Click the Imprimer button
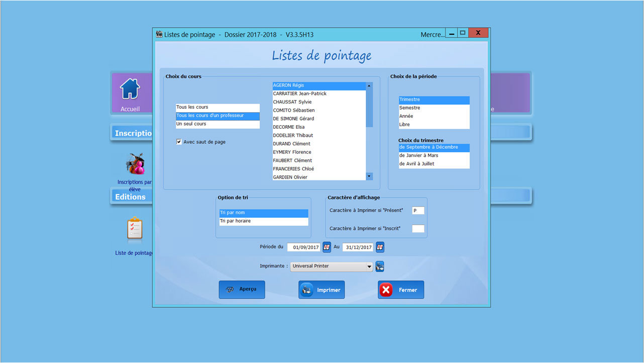 pos(321,290)
